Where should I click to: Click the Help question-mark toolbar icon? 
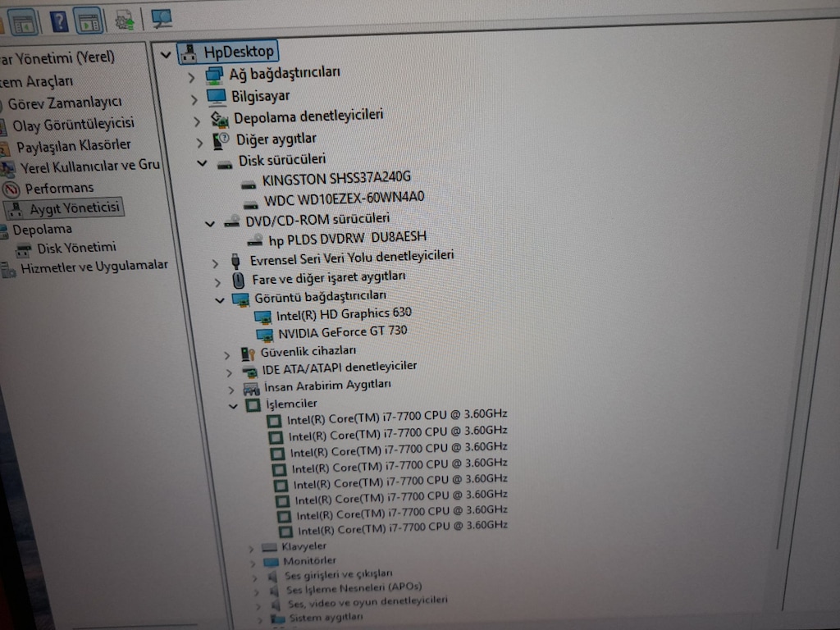(59, 21)
